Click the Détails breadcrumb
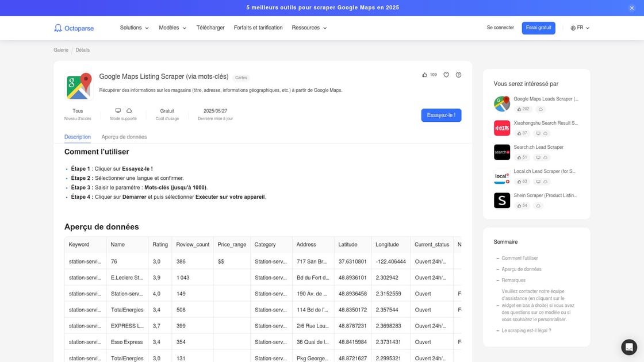The image size is (644, 362). (83, 50)
